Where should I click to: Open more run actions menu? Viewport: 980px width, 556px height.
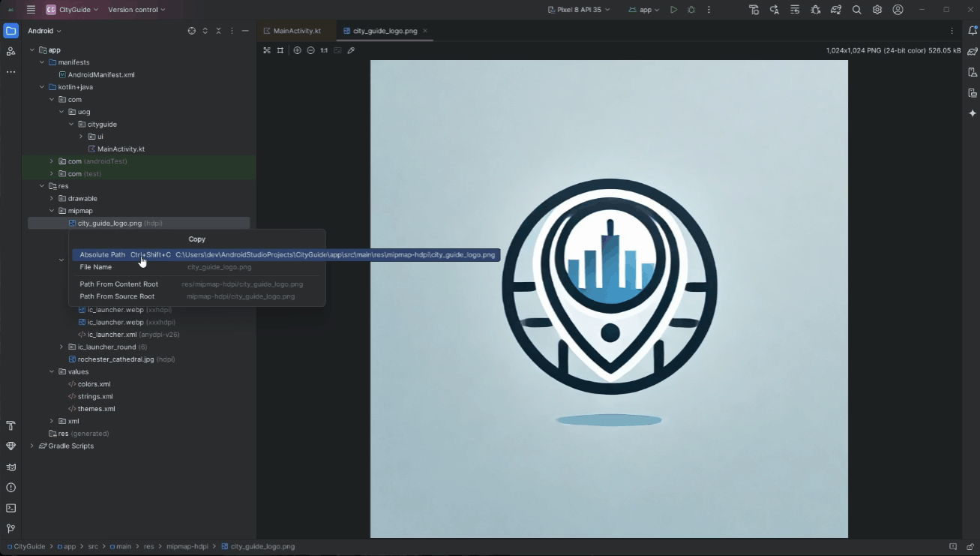(x=709, y=10)
